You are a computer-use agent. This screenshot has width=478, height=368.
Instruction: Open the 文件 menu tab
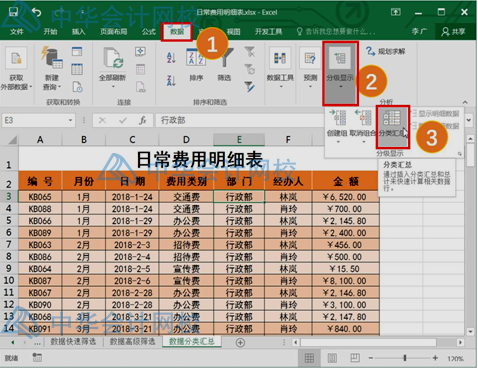[x=17, y=32]
